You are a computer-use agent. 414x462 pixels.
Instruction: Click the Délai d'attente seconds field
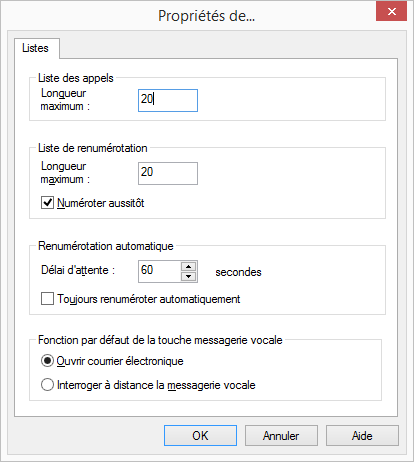tap(159, 271)
